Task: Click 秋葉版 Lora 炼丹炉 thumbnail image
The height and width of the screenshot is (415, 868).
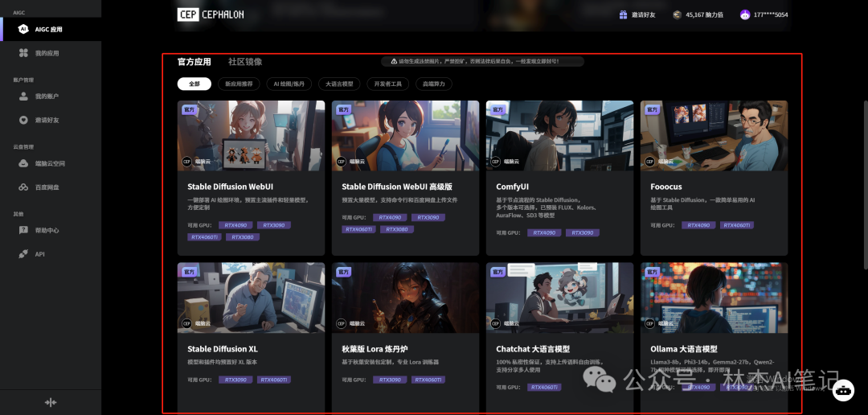Action: point(405,298)
